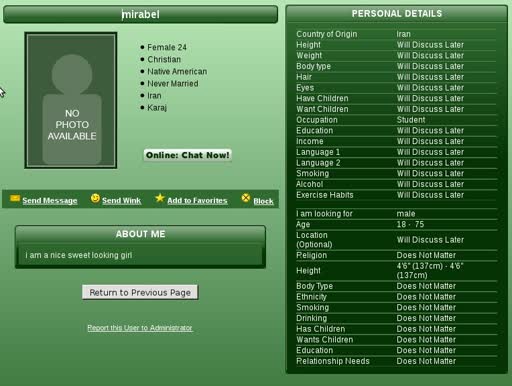Click the Income label
Viewport: 512px width, 386px height.
pos(310,141)
